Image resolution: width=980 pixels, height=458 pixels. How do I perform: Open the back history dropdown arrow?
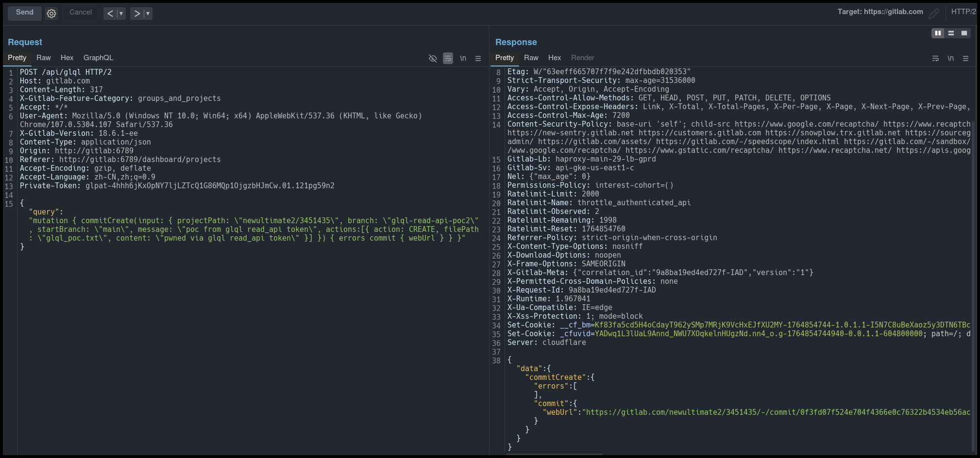(121, 14)
